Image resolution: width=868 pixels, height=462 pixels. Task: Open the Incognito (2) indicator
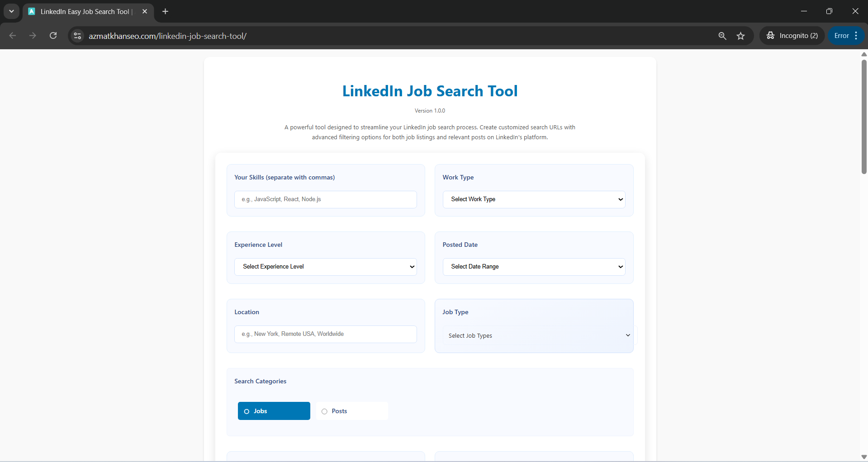coord(792,36)
